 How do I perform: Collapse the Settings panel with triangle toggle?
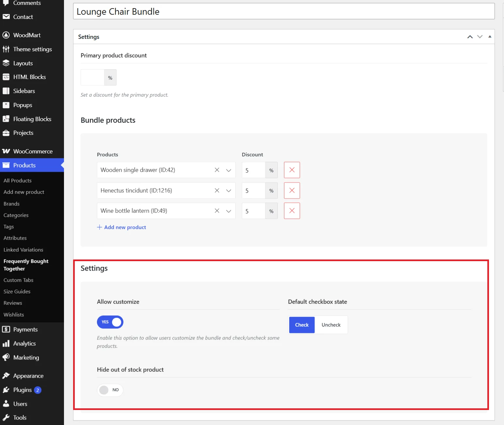(490, 37)
